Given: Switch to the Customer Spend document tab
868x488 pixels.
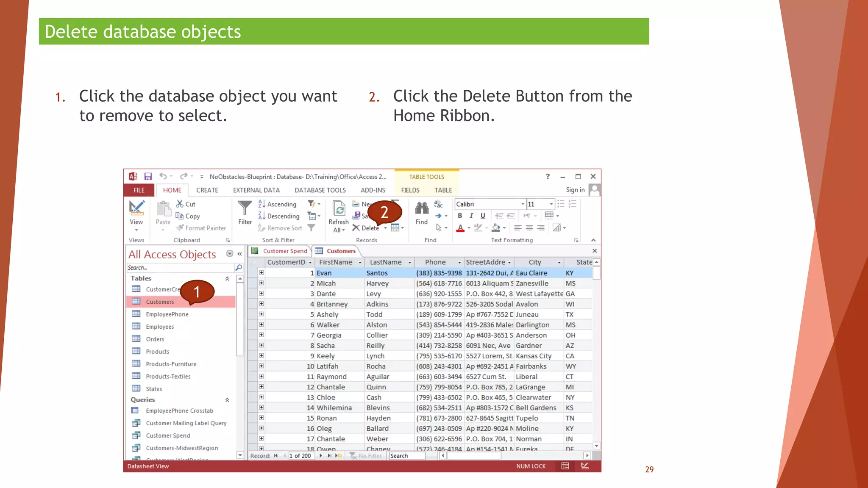Looking at the screenshot, I should click(280, 251).
